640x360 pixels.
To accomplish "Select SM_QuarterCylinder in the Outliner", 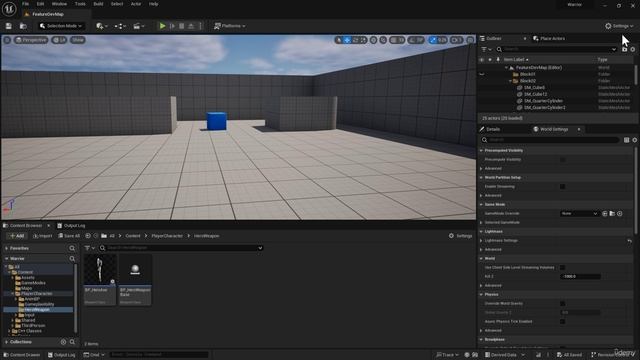I will click(543, 101).
